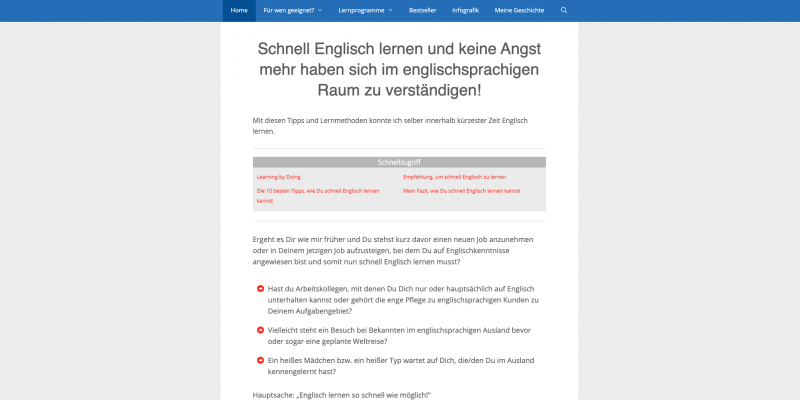This screenshot has width=800, height=400.
Task: Jump to 'Learning by Doing' section link
Action: pyautogui.click(x=278, y=177)
